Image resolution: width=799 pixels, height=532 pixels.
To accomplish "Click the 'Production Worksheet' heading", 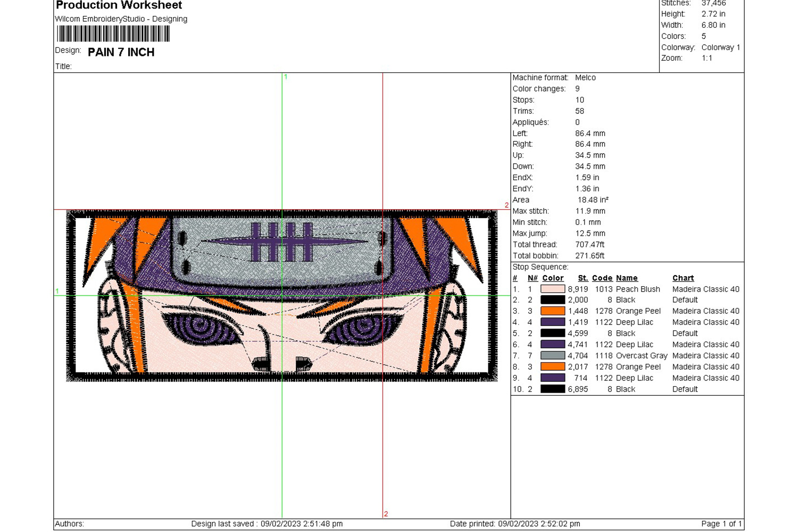I will pyautogui.click(x=119, y=5).
